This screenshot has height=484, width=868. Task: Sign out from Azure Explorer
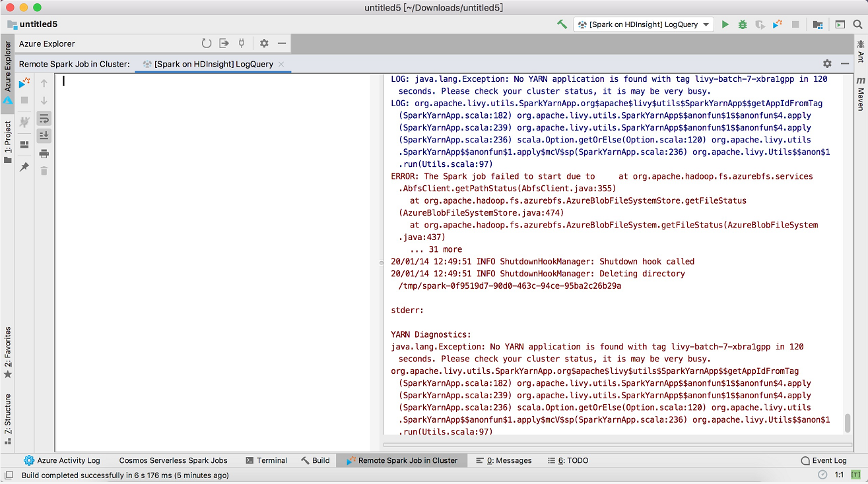coord(224,44)
